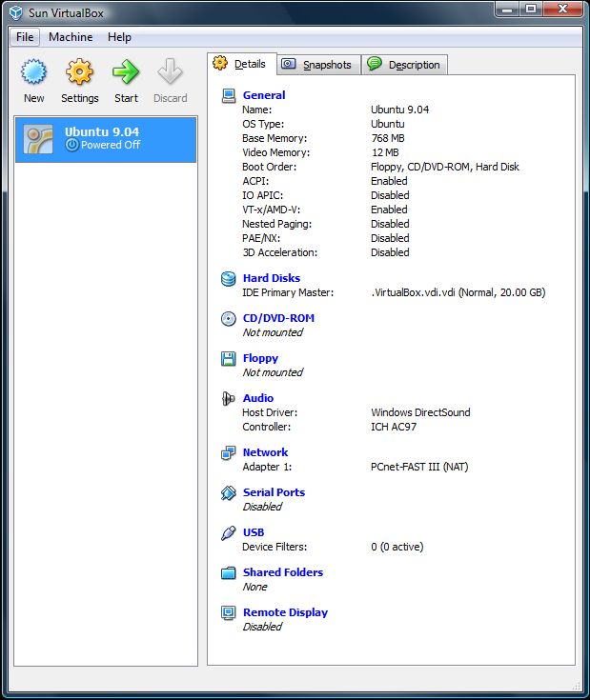This screenshot has width=590, height=700.
Task: Click the USB section plug icon
Action: point(229,532)
